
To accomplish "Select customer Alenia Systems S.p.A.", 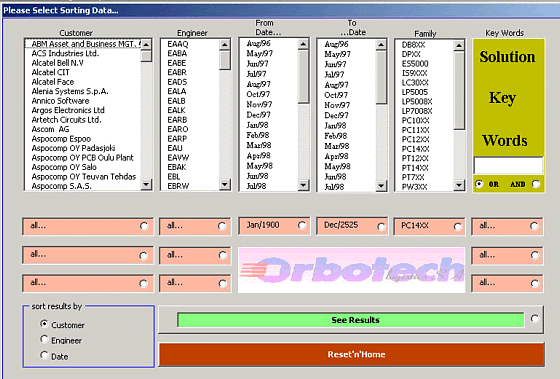I will pyautogui.click(x=70, y=91).
